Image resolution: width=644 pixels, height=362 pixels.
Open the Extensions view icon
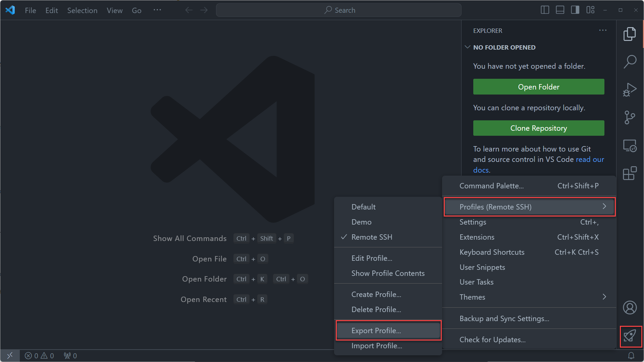pyautogui.click(x=630, y=173)
